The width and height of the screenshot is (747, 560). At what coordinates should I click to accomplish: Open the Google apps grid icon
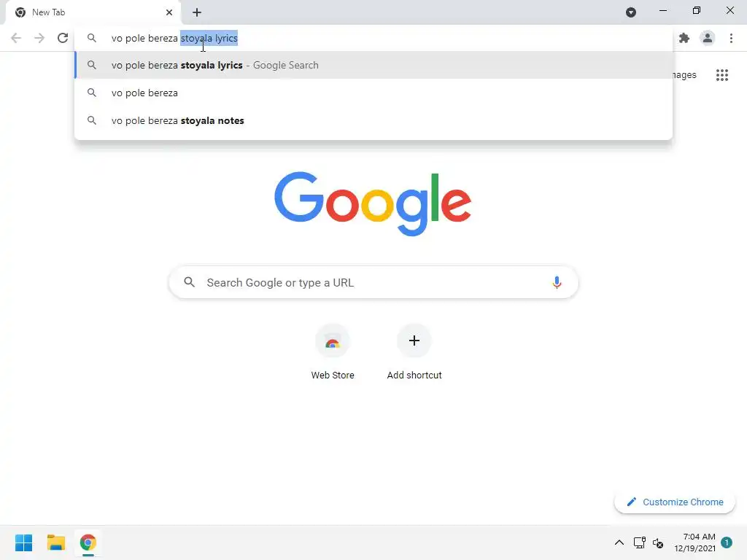click(721, 75)
